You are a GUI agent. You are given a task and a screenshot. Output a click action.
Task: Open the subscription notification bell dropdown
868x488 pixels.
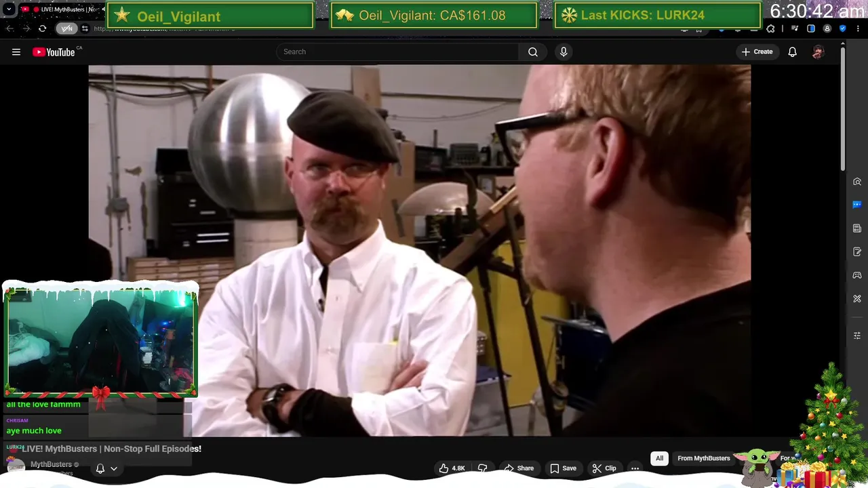[106, 468]
